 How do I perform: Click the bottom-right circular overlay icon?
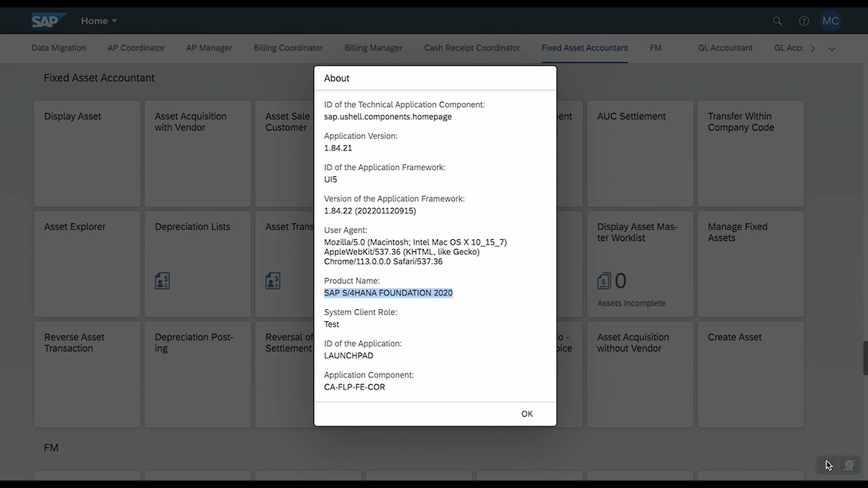point(849,465)
